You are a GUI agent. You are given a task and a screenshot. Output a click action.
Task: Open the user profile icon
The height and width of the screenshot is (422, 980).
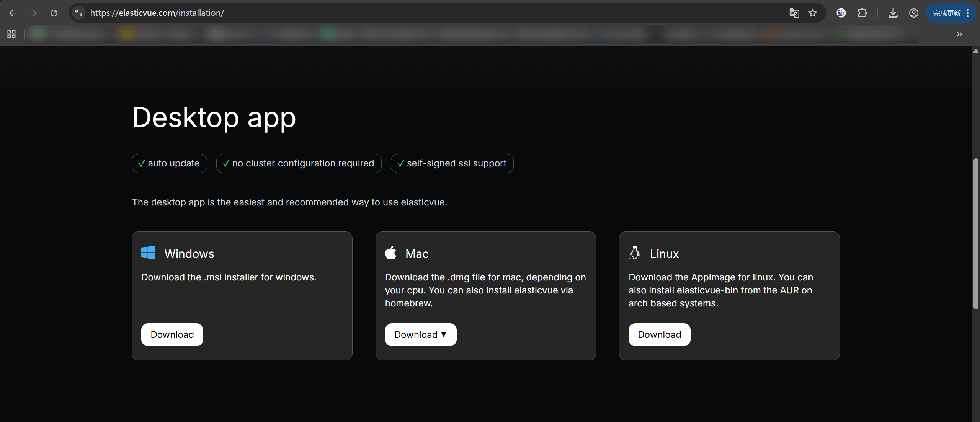[914, 13]
